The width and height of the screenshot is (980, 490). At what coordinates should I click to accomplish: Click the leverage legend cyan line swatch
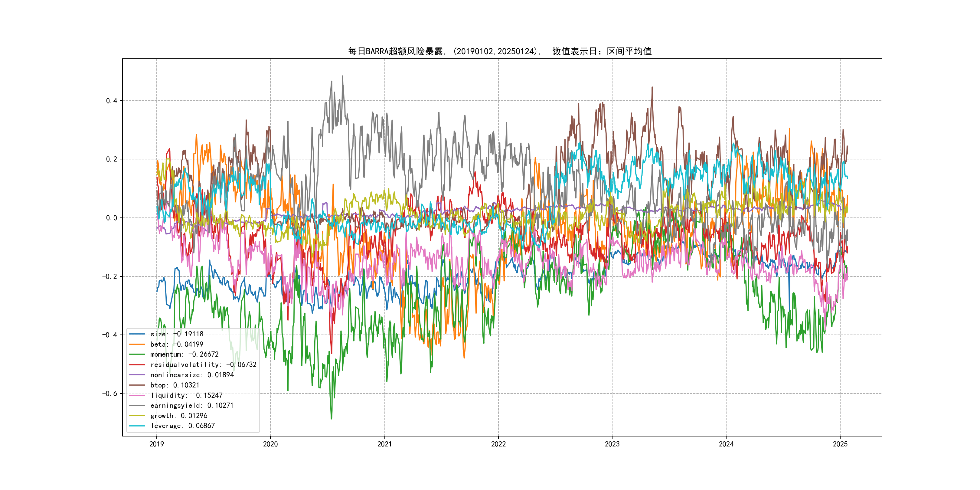point(137,426)
